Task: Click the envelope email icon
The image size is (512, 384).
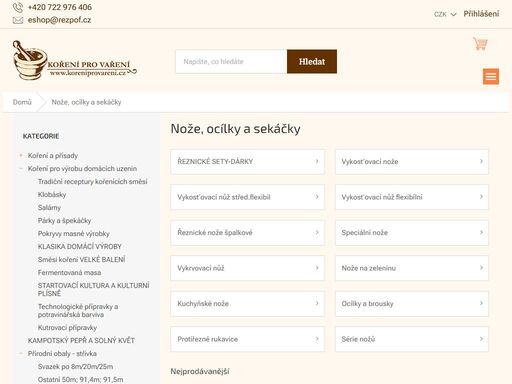Action: (18, 20)
